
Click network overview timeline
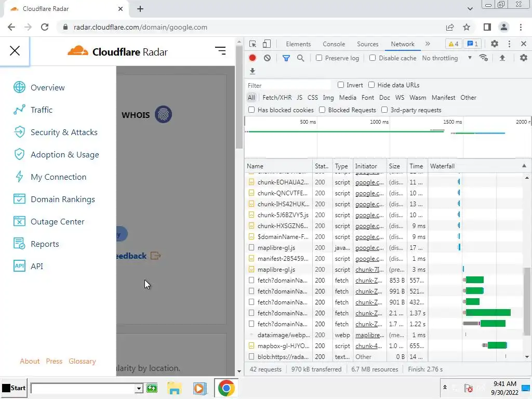[x=388, y=137]
